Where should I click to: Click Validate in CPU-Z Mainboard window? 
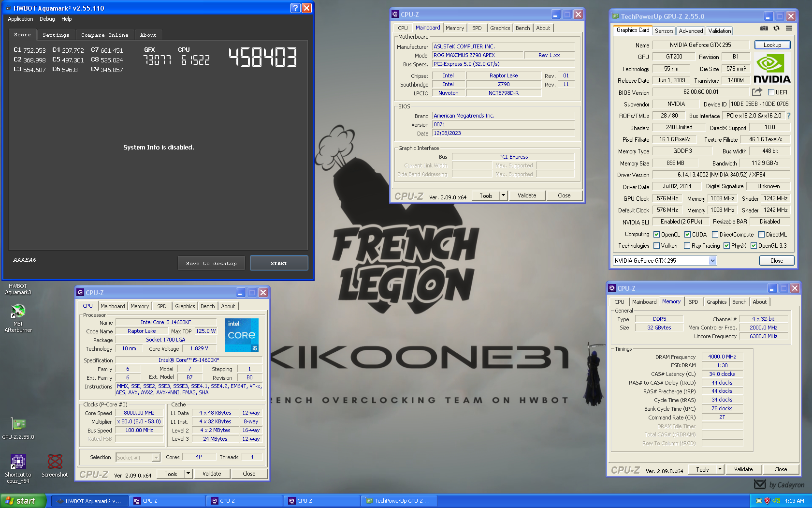tap(527, 195)
